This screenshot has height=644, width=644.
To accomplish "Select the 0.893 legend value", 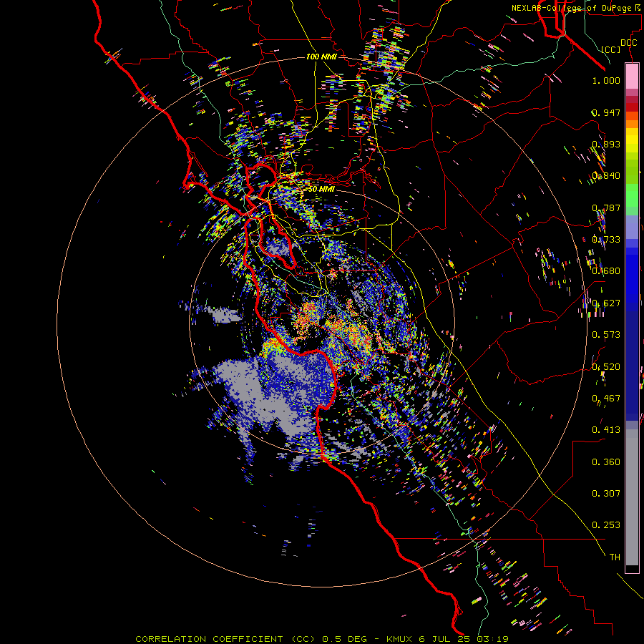I will pyautogui.click(x=606, y=144).
